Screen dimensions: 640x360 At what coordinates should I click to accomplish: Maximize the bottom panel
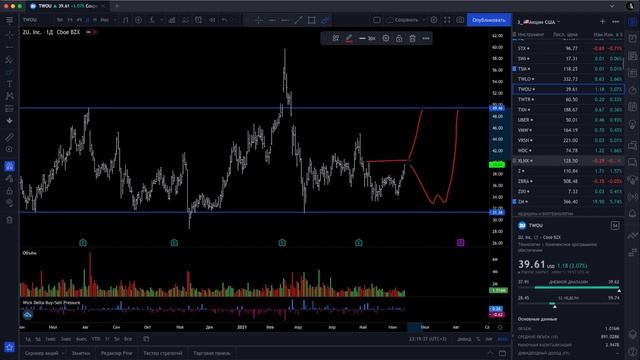click(x=502, y=353)
